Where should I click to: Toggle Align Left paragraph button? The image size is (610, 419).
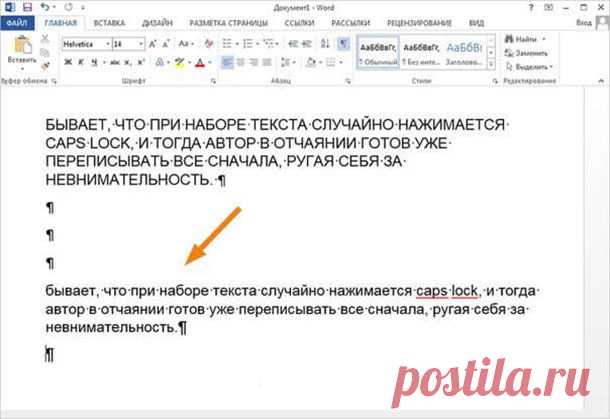click(x=227, y=62)
